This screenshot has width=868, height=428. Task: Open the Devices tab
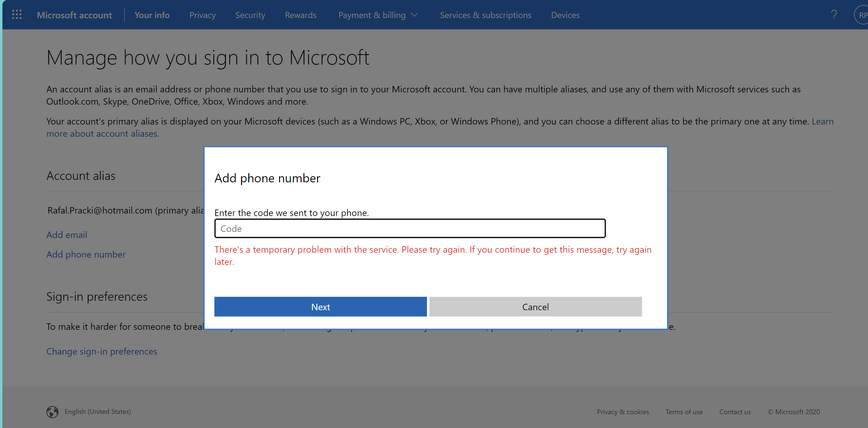coord(565,15)
